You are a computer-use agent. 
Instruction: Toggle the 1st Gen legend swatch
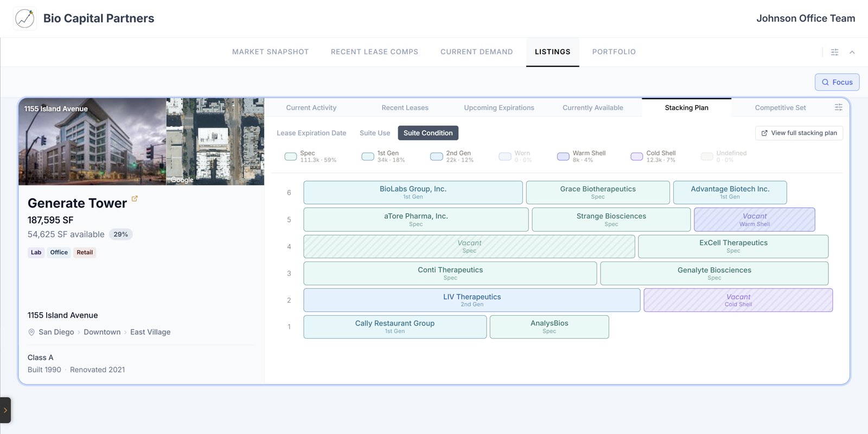coord(368,156)
